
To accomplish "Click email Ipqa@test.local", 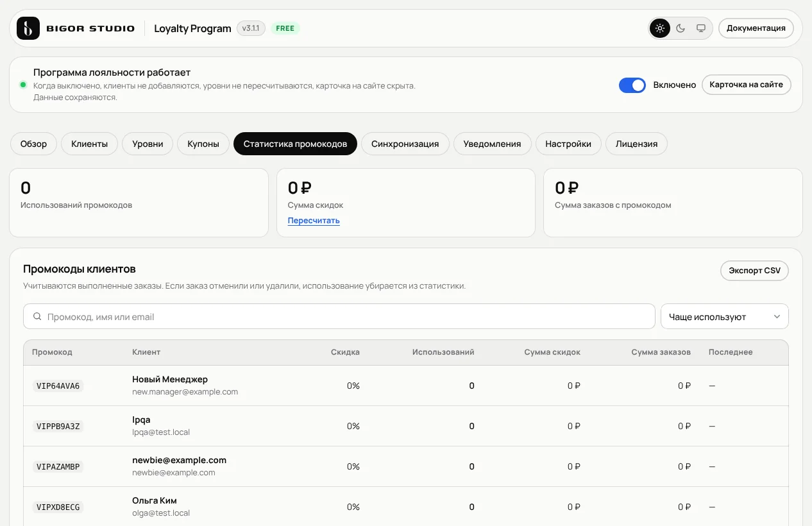I will (161, 432).
